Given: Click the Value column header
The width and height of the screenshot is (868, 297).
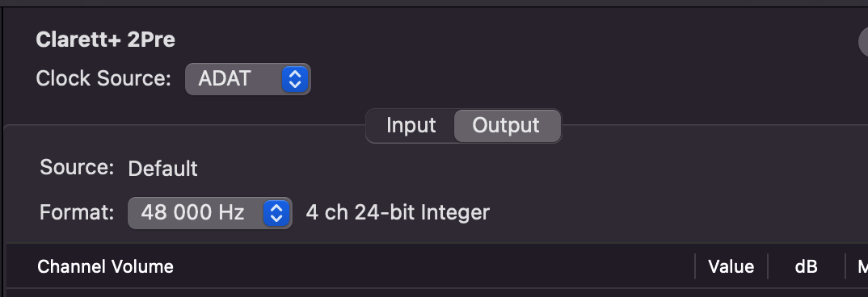Looking at the screenshot, I should (x=731, y=267).
